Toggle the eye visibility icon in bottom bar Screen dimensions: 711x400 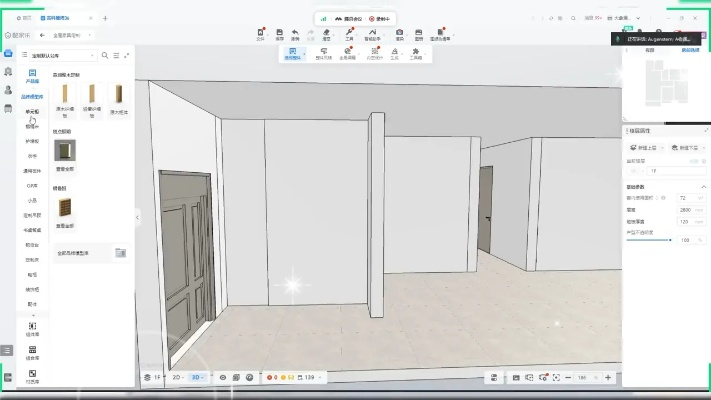pos(223,377)
